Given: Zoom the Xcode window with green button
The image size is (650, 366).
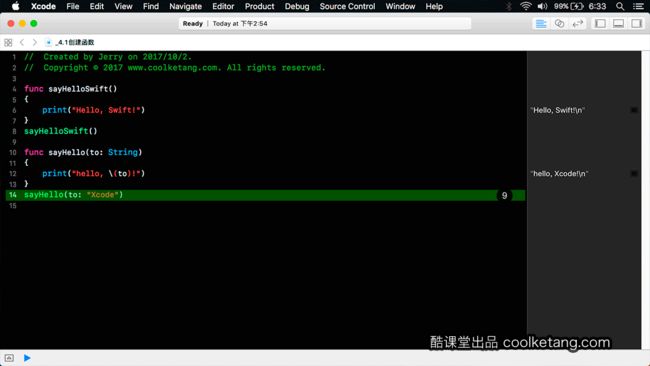Looking at the screenshot, I should click(34, 24).
